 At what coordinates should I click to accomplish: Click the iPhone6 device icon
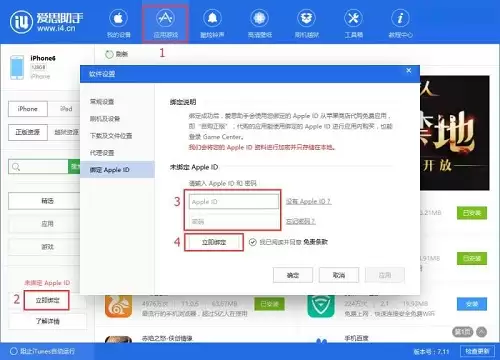(17, 67)
